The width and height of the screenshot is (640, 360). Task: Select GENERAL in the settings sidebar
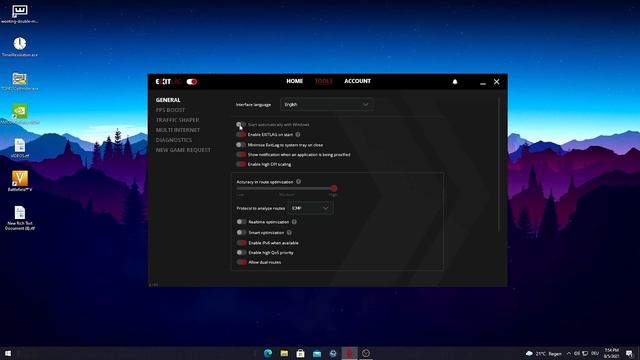tap(168, 100)
